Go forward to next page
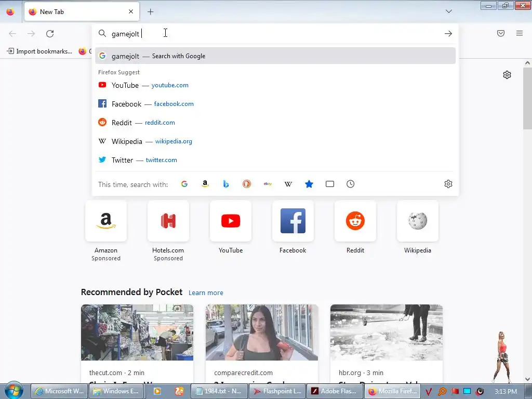Screen dimensions: 532x399 [31, 34]
